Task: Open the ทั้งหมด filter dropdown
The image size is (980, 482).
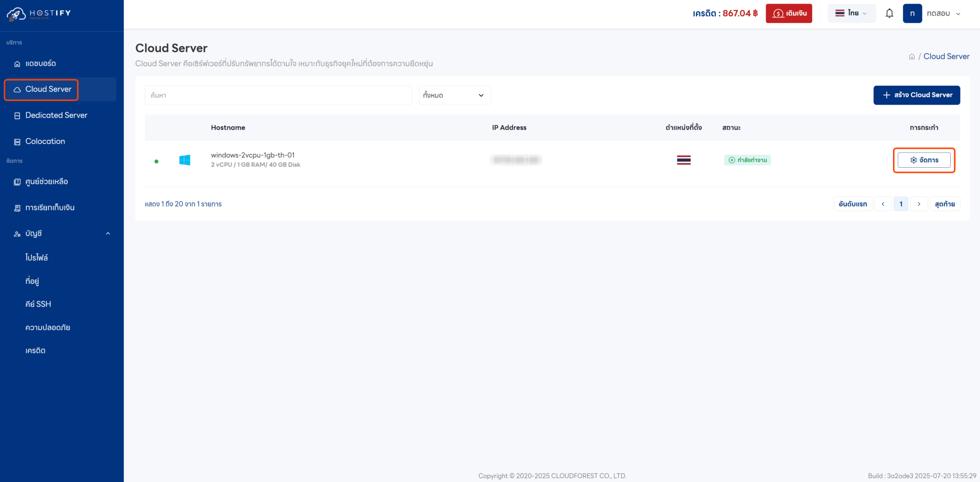Action: tap(454, 95)
